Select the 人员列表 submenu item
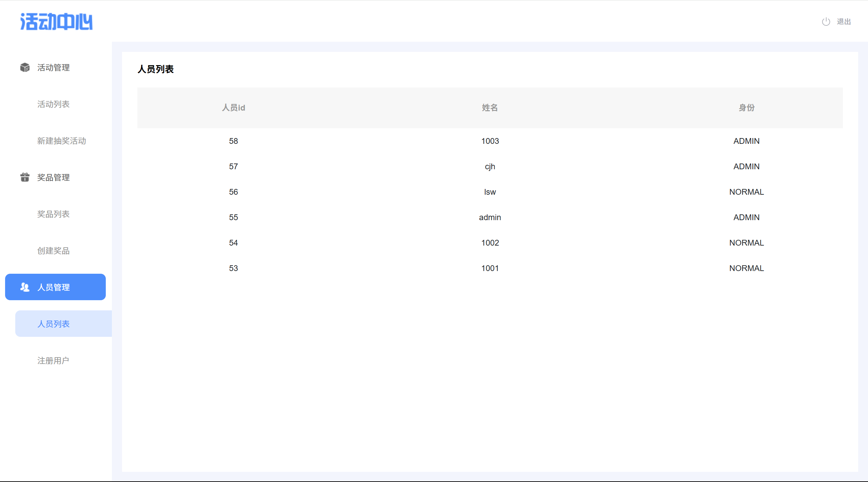Image resolution: width=868 pixels, height=482 pixels. (x=53, y=324)
